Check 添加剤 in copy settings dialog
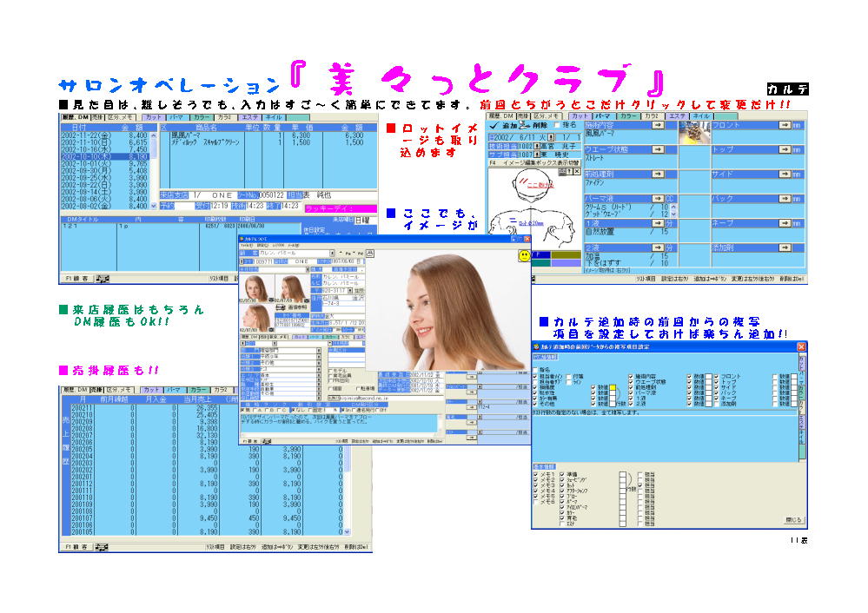This screenshot has width=868, height=613. click(x=716, y=405)
